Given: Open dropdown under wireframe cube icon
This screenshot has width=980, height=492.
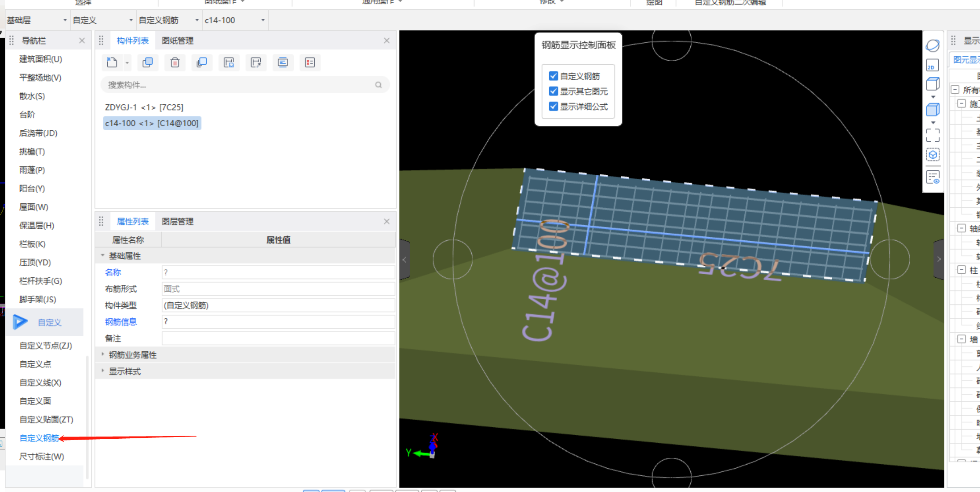Looking at the screenshot, I should (x=933, y=97).
